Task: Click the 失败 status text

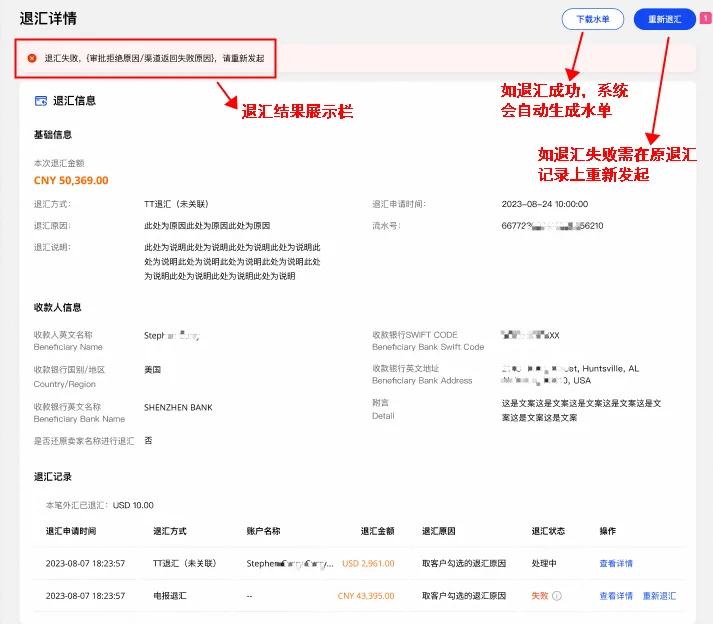Action: pos(540,596)
